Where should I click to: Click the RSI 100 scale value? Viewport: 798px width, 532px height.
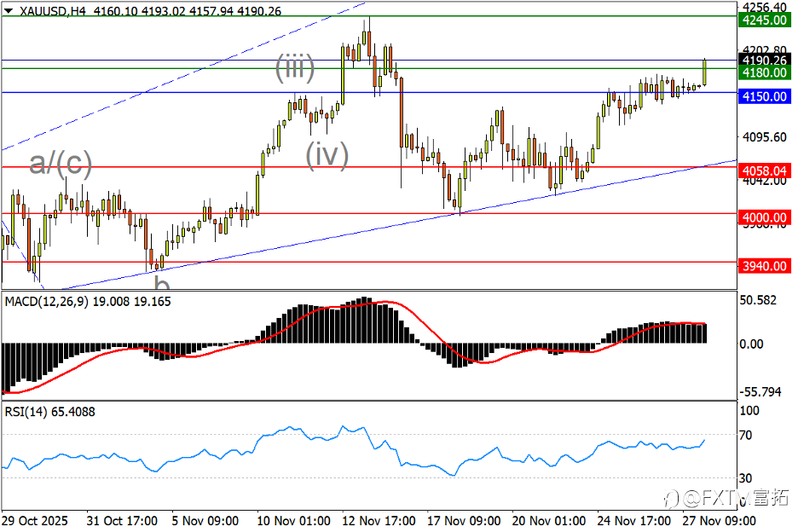coord(749,410)
